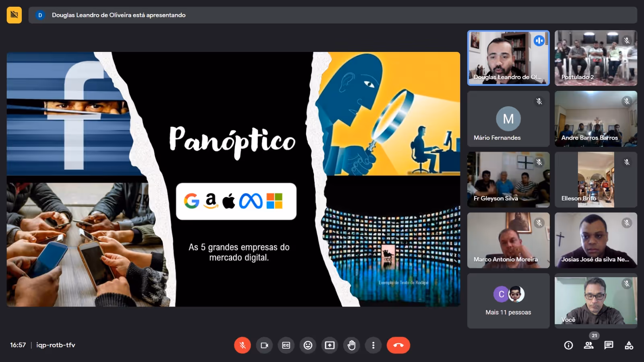Click the speaking indicator on Douglas tile
Screen dimensions: 644x362
(x=539, y=41)
